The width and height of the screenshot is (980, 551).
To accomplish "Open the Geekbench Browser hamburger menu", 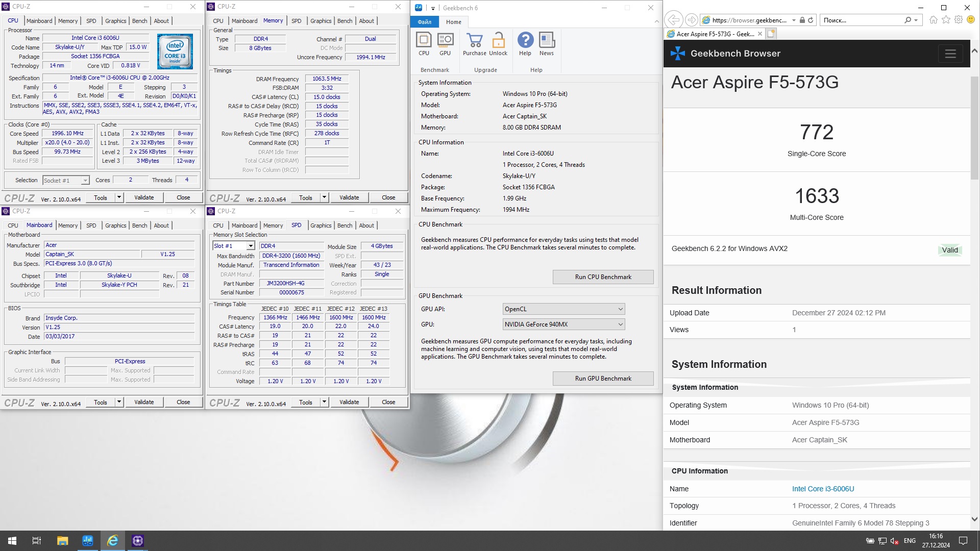I will click(x=950, y=54).
